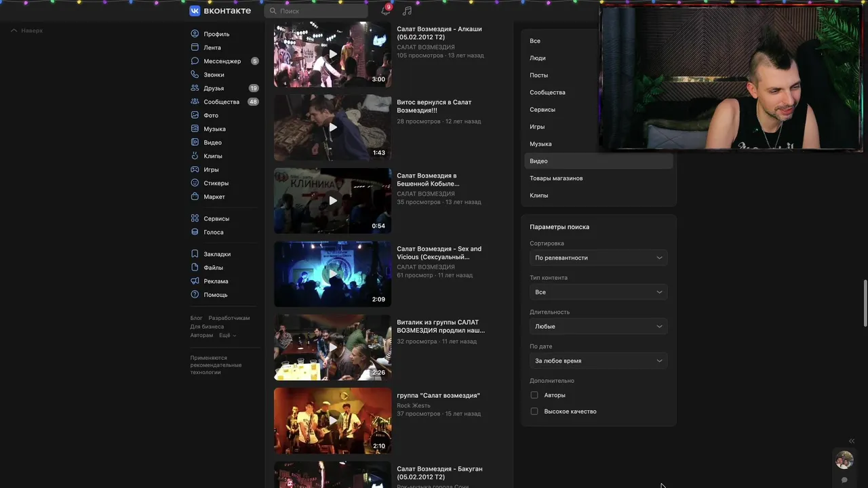868x488 pixels.
Task: Click the Стикеры smiley icon
Action: pos(195,183)
